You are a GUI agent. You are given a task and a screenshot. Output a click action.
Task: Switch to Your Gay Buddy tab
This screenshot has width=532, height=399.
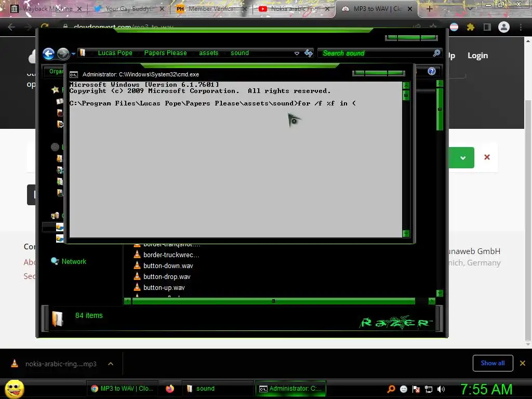(128, 8)
